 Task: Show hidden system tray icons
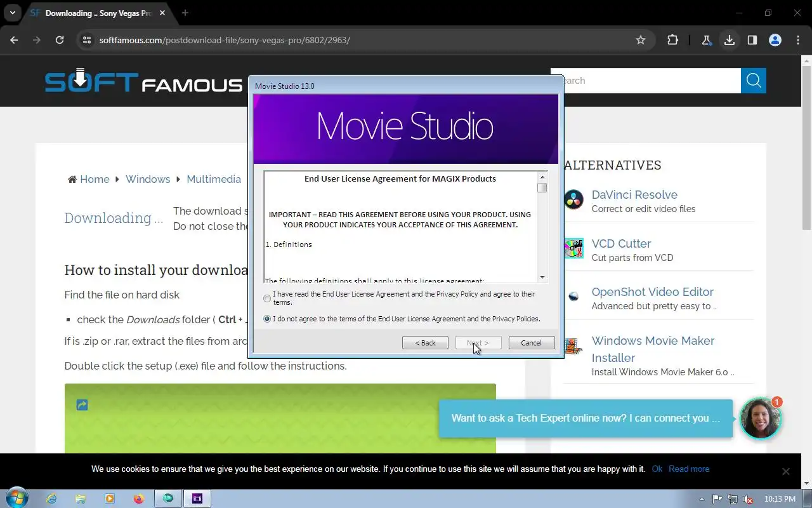(702, 499)
